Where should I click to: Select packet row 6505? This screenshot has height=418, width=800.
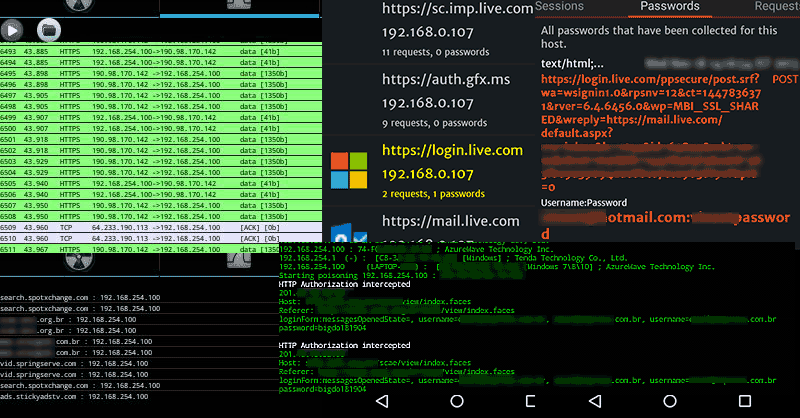point(161,184)
